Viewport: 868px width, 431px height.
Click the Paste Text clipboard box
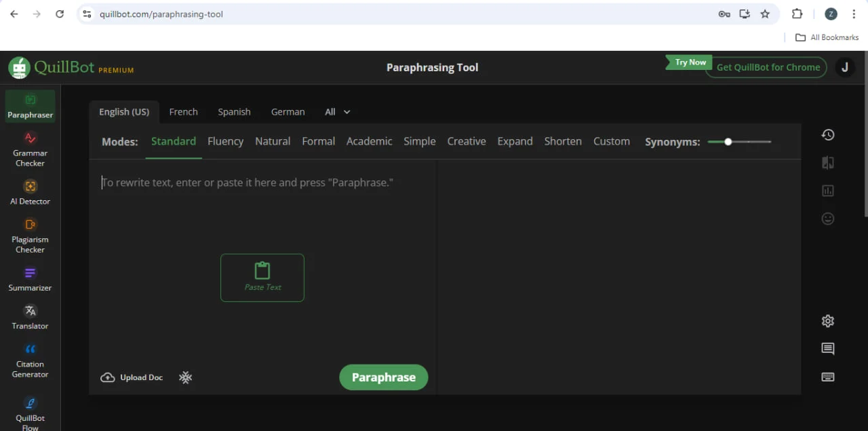262,278
